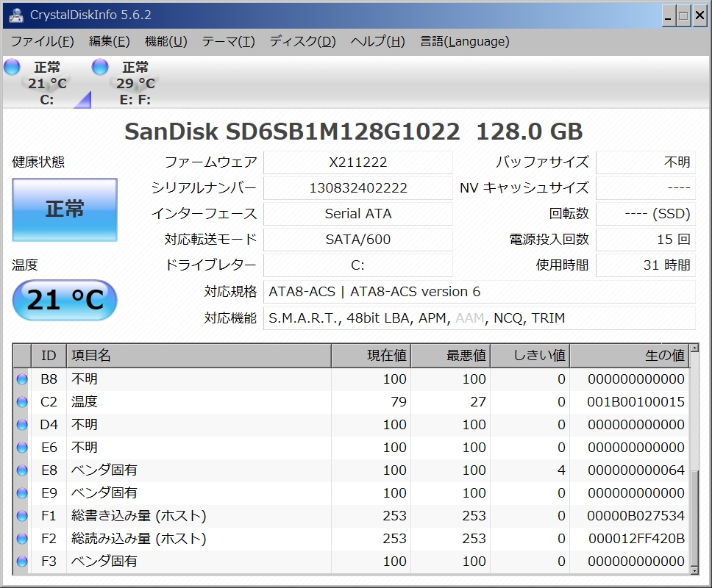Click the interface field Serial ATA
712x588 pixels.
click(357, 214)
